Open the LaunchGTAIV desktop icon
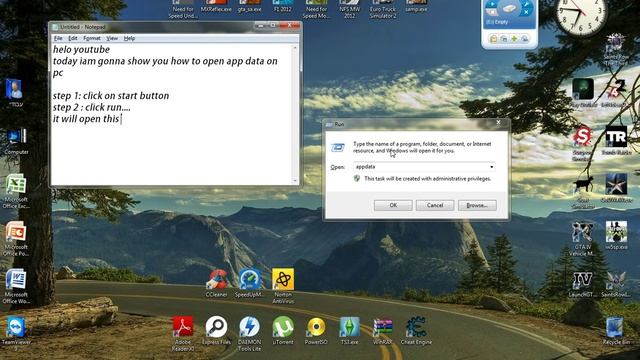Viewport: 640px width, 360px height. pos(582,283)
